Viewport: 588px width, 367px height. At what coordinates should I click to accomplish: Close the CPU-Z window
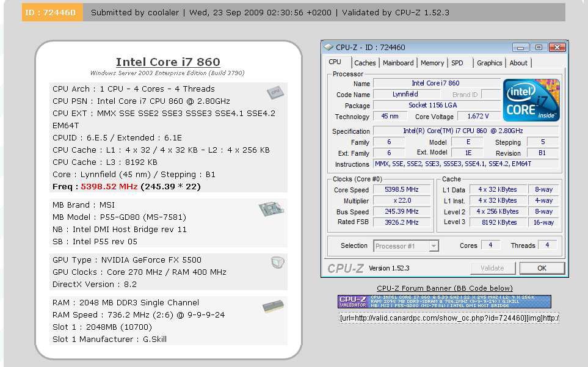[x=557, y=47]
